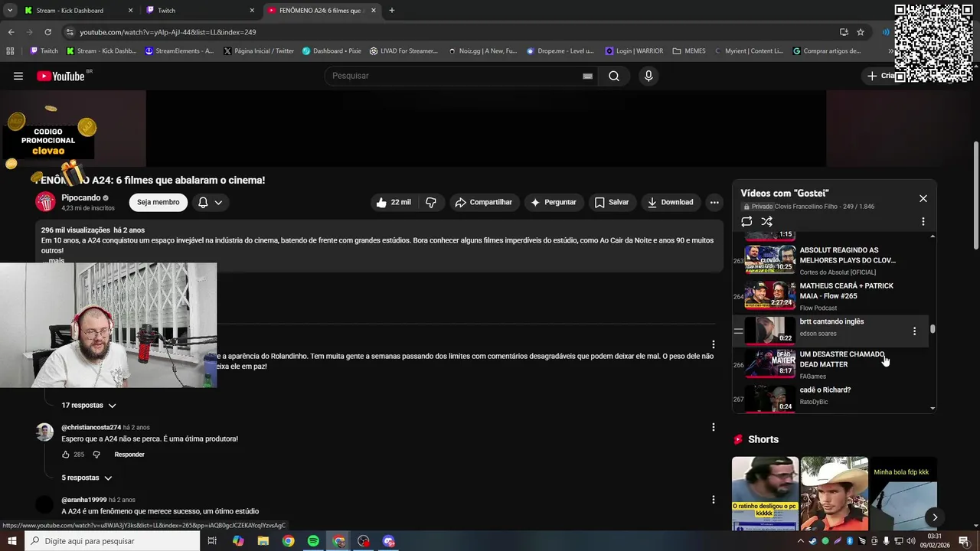This screenshot has width=980, height=551.
Task: Click the Download button
Action: pyautogui.click(x=670, y=202)
